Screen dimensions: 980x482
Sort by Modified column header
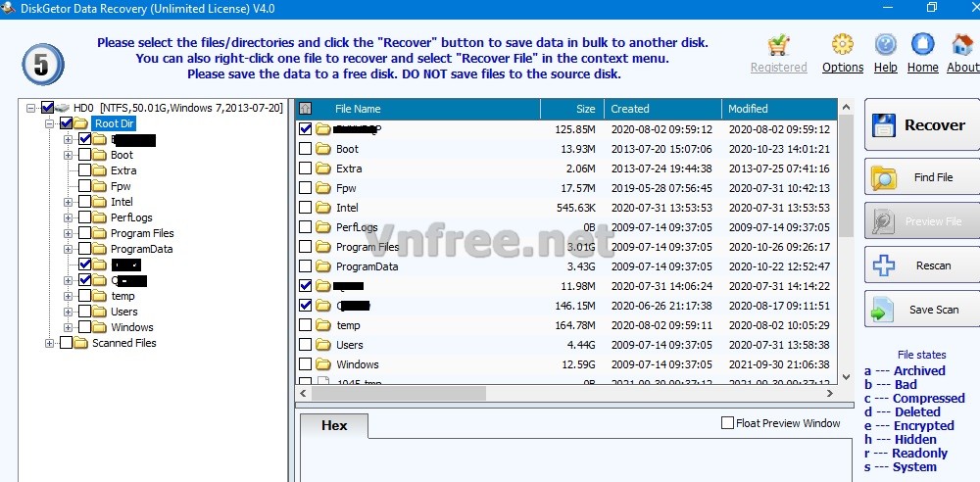click(779, 109)
